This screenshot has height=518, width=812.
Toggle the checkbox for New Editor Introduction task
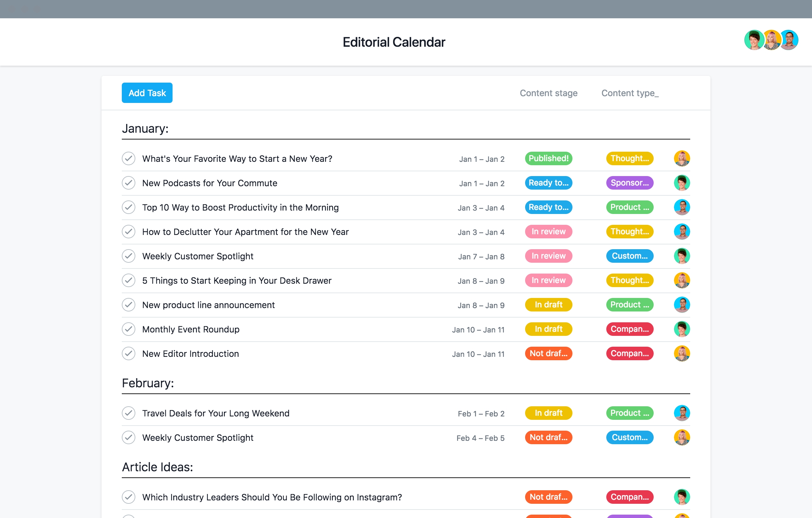pos(130,353)
